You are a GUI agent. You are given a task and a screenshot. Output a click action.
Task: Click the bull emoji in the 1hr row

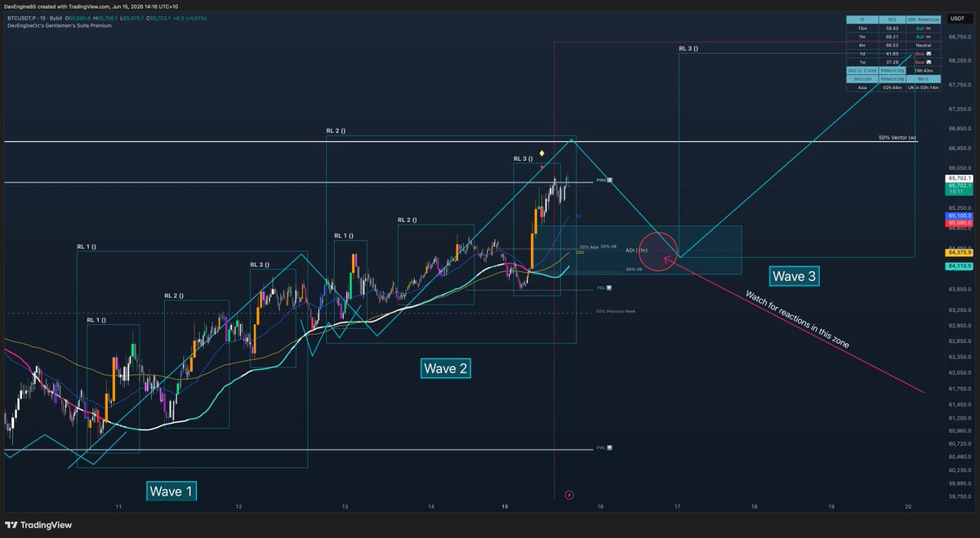point(928,37)
